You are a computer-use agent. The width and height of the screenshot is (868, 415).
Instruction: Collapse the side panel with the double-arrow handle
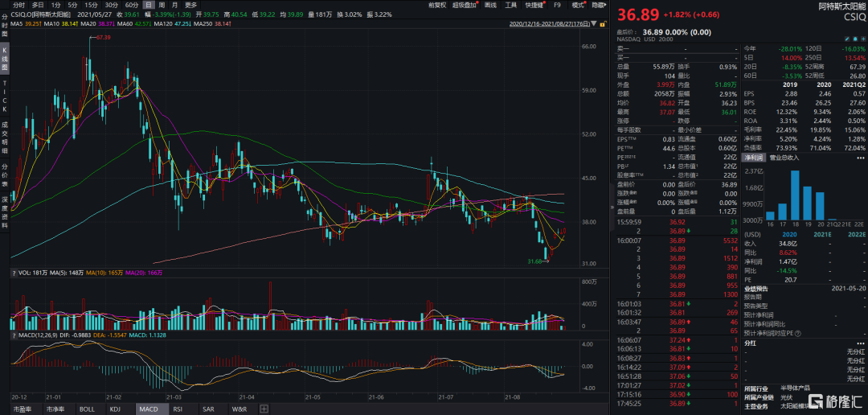point(612,207)
